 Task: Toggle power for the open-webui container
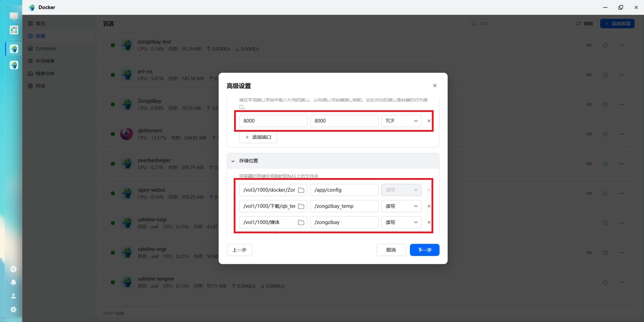(605, 193)
